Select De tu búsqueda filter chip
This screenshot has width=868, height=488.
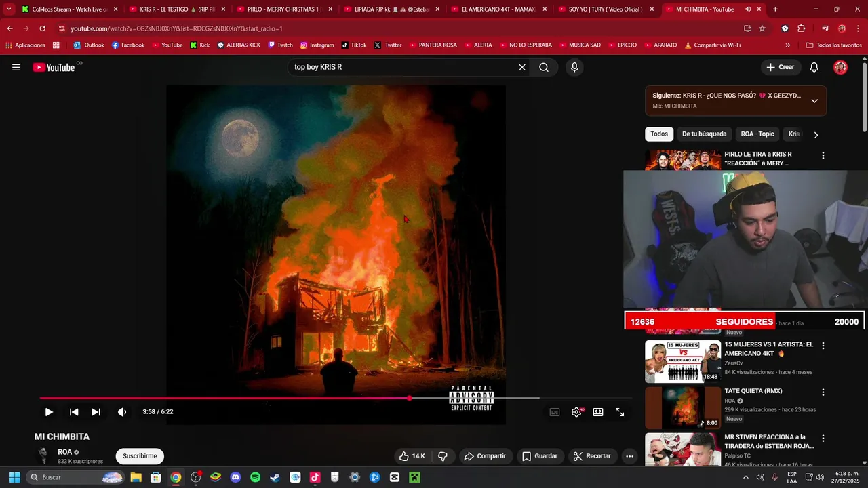[704, 134]
